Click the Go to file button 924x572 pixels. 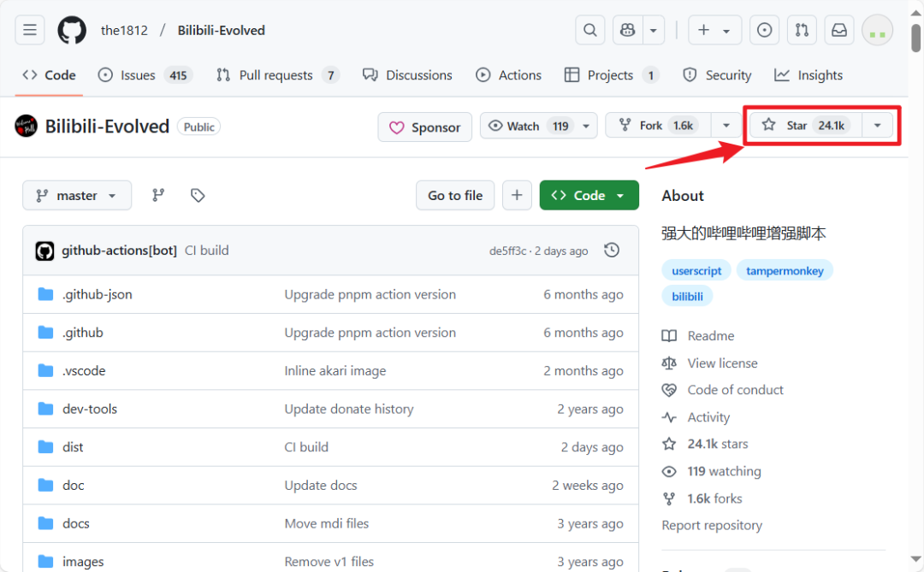[455, 195]
